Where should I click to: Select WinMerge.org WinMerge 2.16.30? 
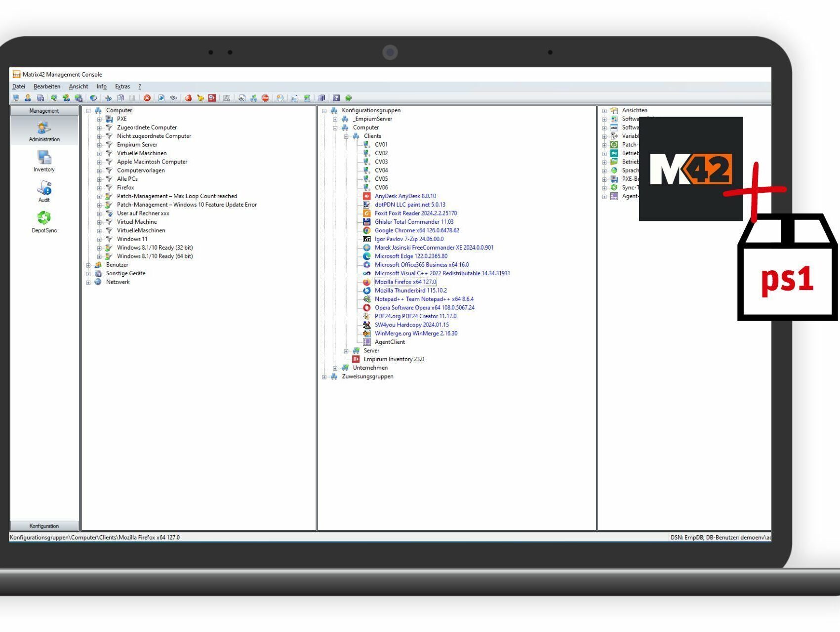pyautogui.click(x=416, y=334)
